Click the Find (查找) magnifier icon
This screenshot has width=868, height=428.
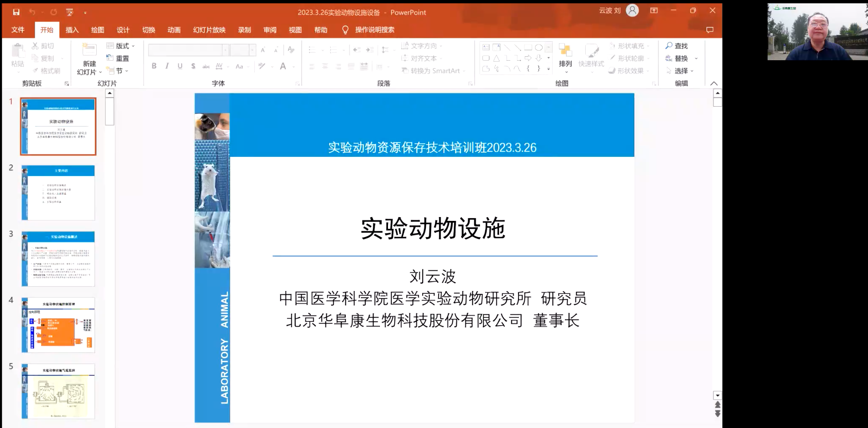pyautogui.click(x=669, y=46)
